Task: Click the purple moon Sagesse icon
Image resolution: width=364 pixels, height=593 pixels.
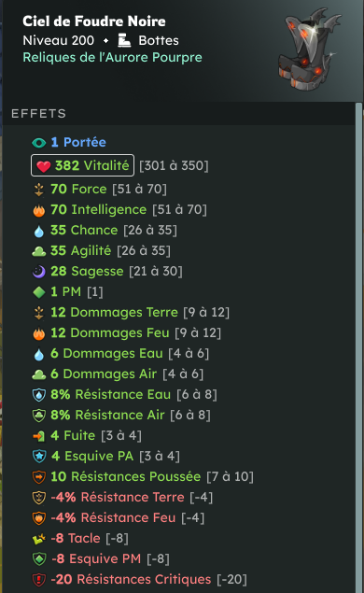Action: (39, 272)
